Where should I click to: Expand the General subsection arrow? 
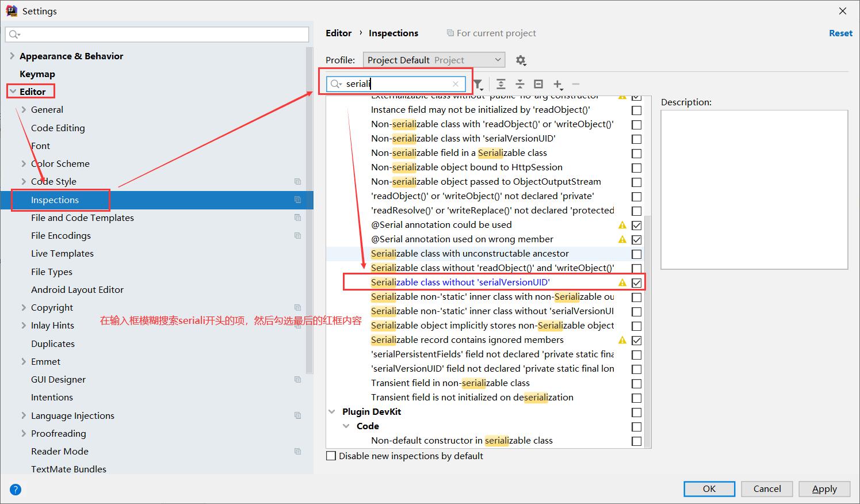pyautogui.click(x=24, y=109)
